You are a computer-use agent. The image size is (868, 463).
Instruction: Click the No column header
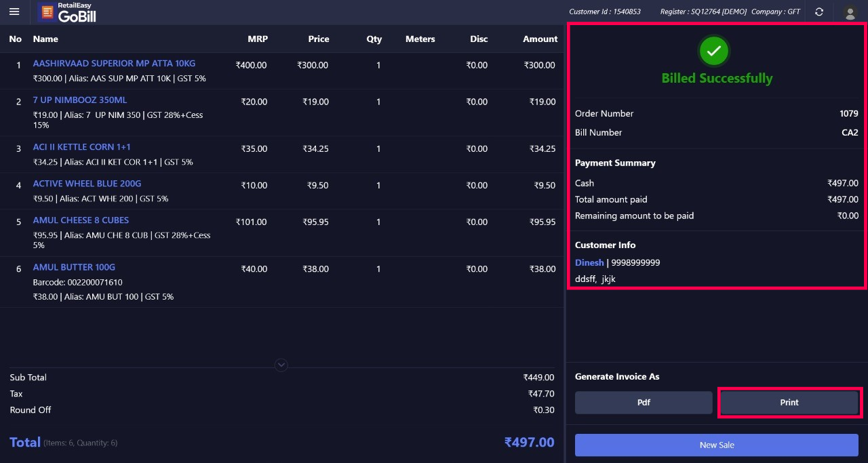click(x=16, y=39)
